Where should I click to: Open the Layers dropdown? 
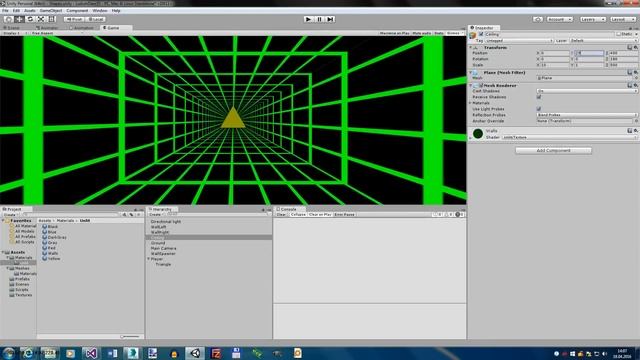click(x=592, y=19)
